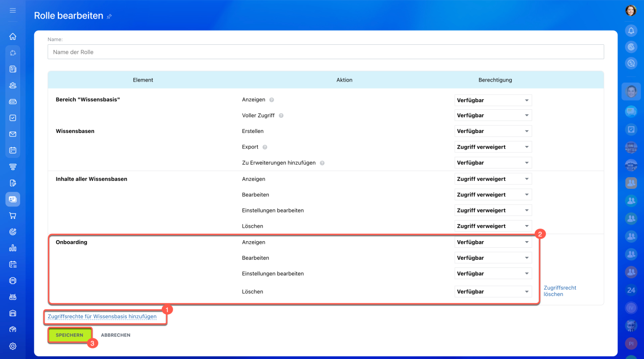This screenshot has width=644, height=359.
Task: Expand permission dropdown for Wissensbasen Erstellen
Action: point(493,131)
